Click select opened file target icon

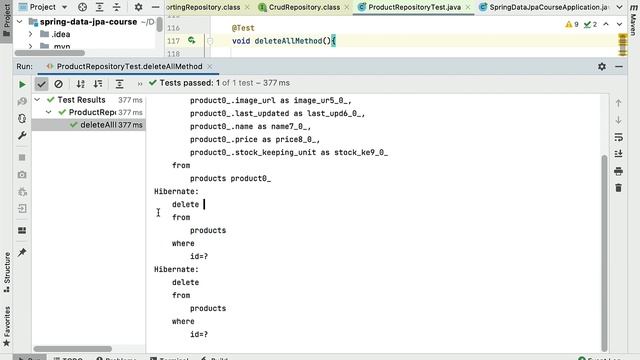[x=82, y=7]
